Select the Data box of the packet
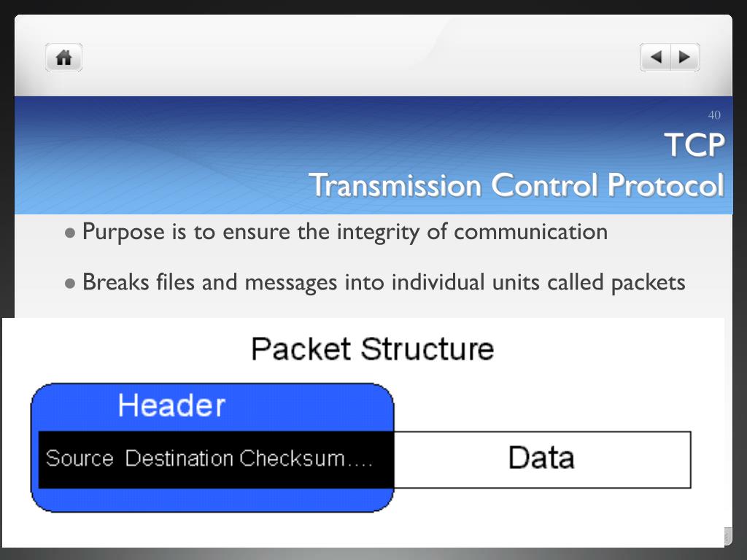Screen dimensions: 747x560 pyautogui.click(x=542, y=459)
